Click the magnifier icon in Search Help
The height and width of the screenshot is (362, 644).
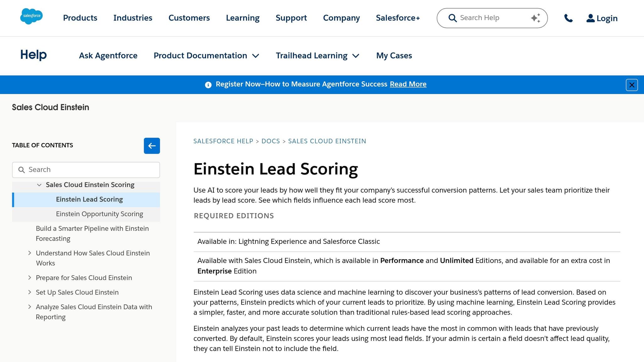[452, 18]
